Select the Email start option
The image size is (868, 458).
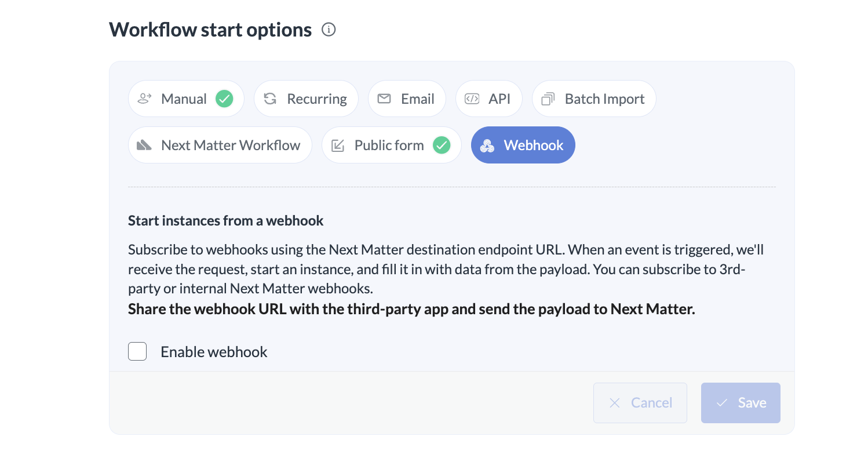pos(407,99)
